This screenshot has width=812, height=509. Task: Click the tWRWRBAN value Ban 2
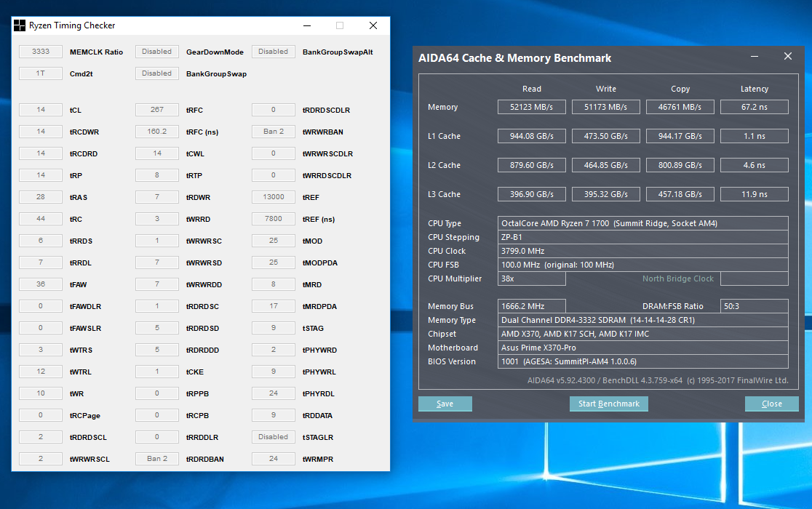274,132
